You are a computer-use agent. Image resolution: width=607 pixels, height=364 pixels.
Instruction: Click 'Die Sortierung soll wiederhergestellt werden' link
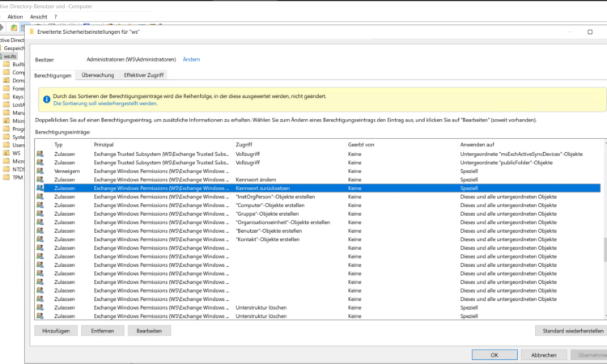[105, 104]
